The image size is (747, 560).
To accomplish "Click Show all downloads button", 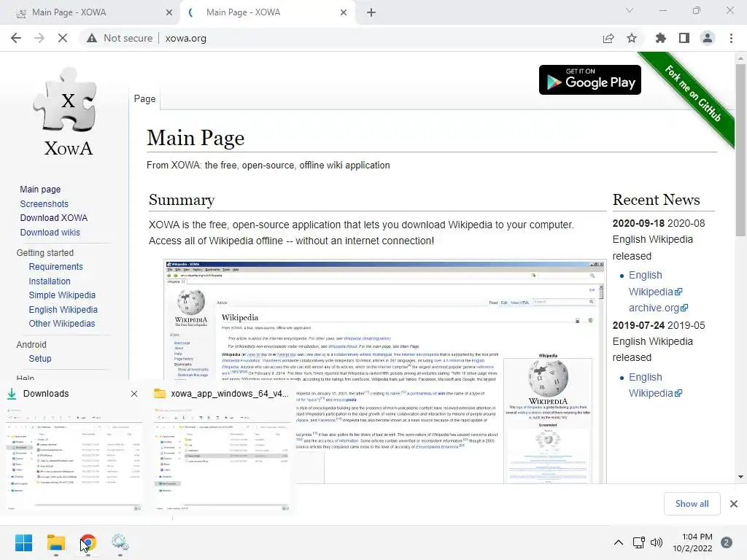I will point(692,503).
